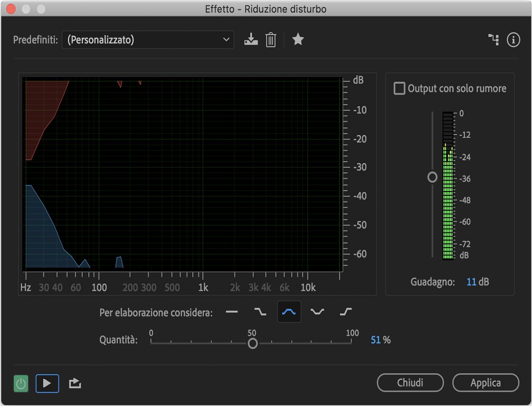Delete preset with trash icon

(270, 40)
